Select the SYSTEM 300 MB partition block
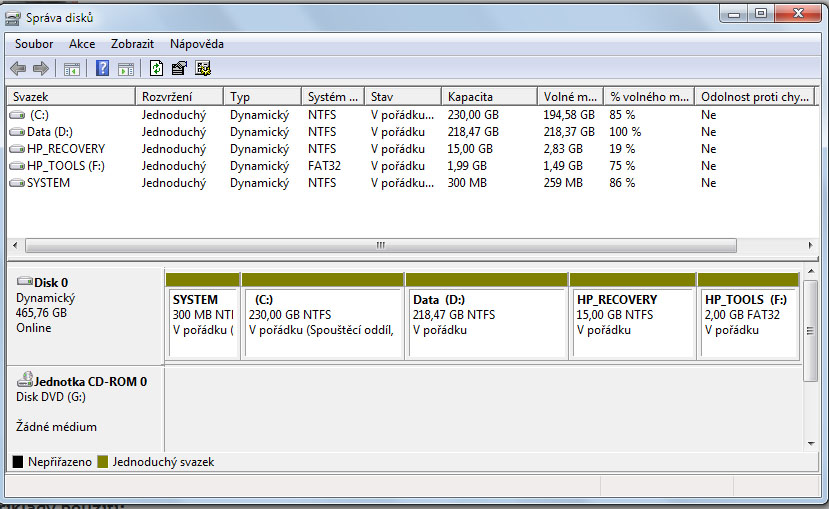The image size is (829, 509). pyautogui.click(x=202, y=316)
